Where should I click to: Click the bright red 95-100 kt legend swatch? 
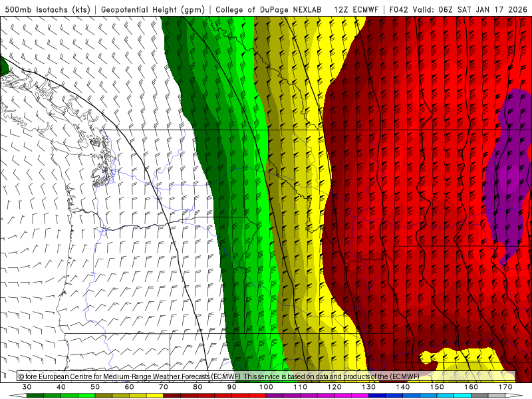[257, 396]
